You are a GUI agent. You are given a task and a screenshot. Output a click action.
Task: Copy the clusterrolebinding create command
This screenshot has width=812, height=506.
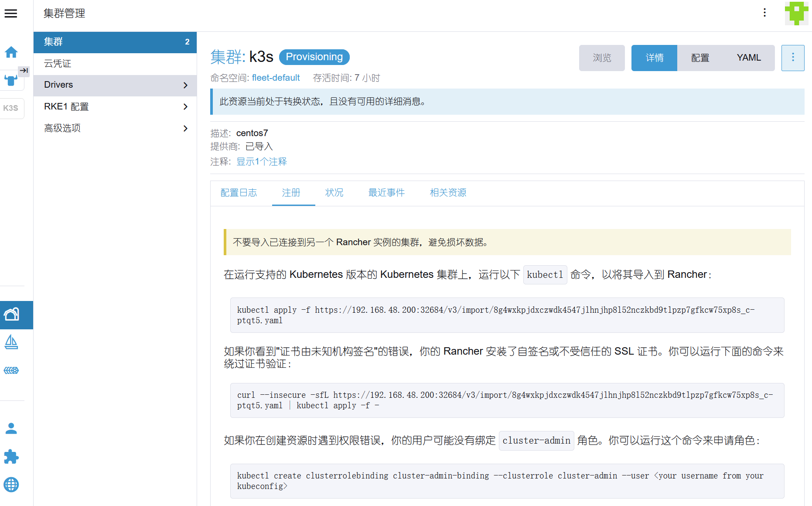(507, 481)
